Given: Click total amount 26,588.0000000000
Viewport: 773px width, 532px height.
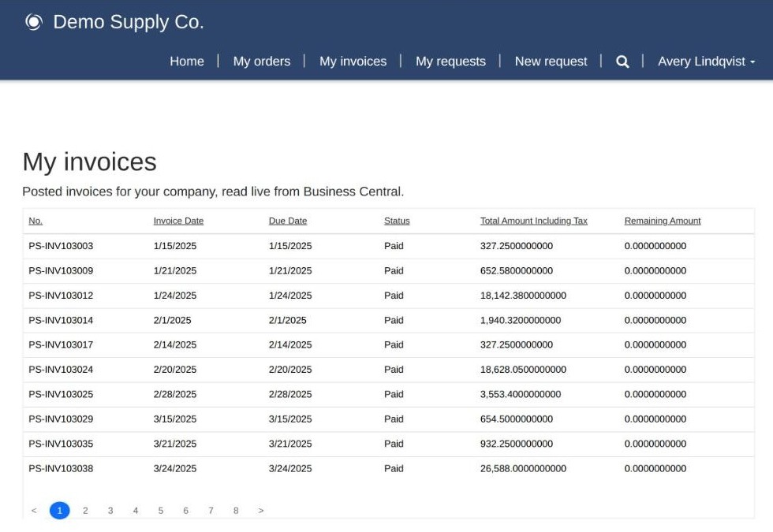Looking at the screenshot, I should click(523, 468).
